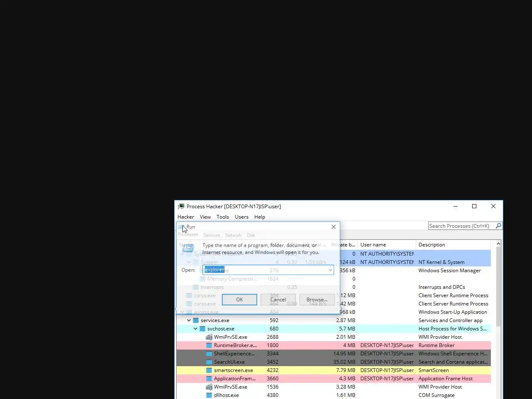Image resolution: width=532 pixels, height=399 pixels.
Task: Click the 35.02 MB private bytes cell
Action: [344, 362]
